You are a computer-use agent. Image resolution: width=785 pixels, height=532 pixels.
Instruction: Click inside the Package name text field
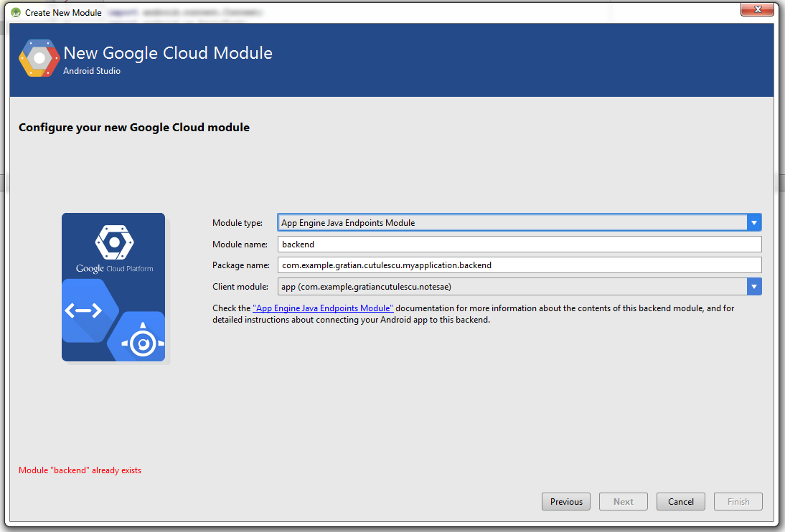click(519, 265)
